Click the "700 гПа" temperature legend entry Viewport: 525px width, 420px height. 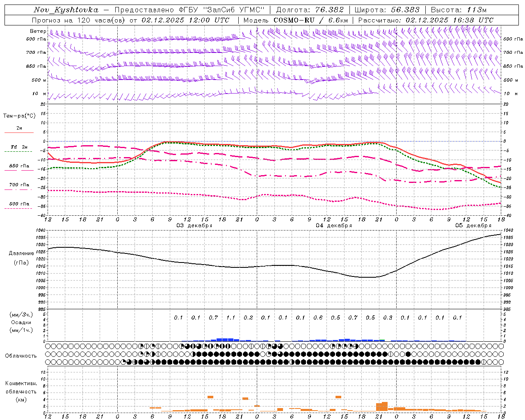coord(19,185)
